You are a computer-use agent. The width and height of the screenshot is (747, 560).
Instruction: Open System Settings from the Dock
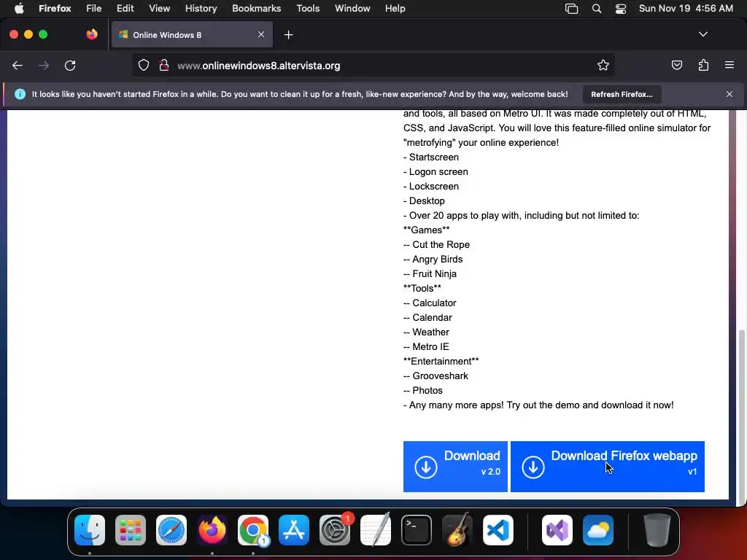(335, 529)
